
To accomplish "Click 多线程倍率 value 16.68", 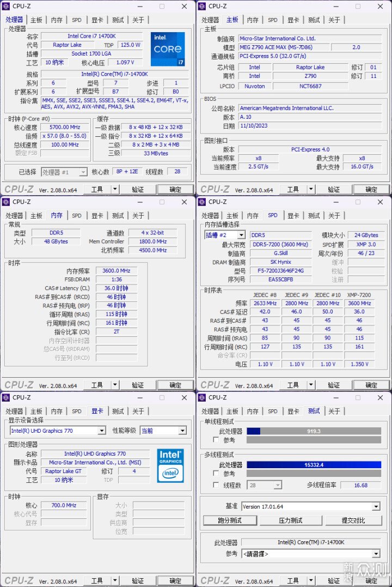I will coord(360,485).
